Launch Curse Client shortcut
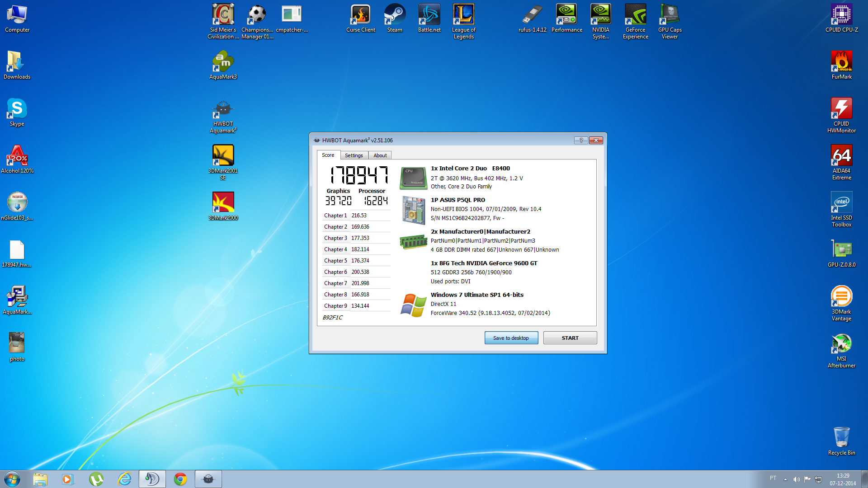Screen dimensions: 868x488 point(360,19)
